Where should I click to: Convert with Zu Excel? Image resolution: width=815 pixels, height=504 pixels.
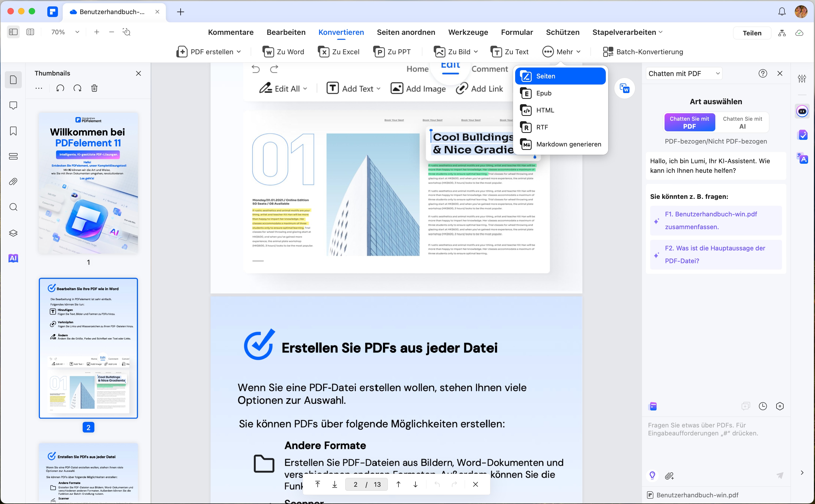[x=339, y=52]
